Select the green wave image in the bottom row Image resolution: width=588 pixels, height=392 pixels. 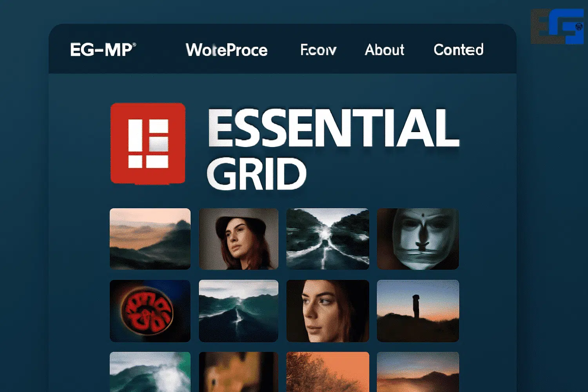point(150,372)
